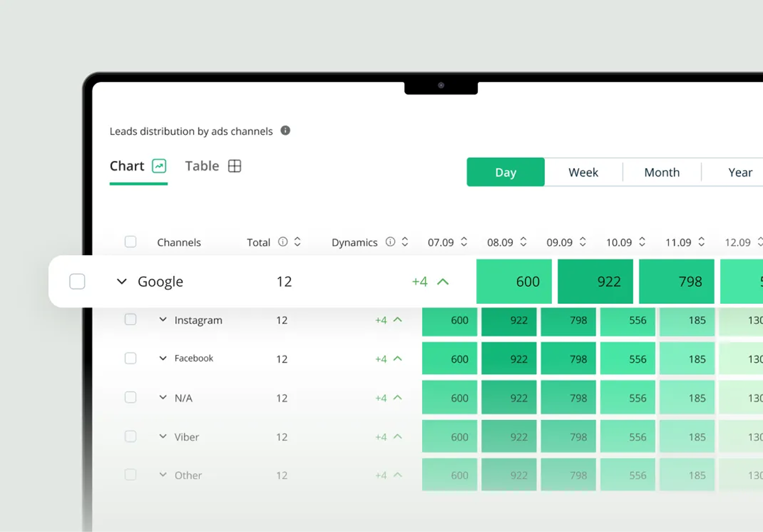Check the Facebook row checkbox

tap(131, 358)
